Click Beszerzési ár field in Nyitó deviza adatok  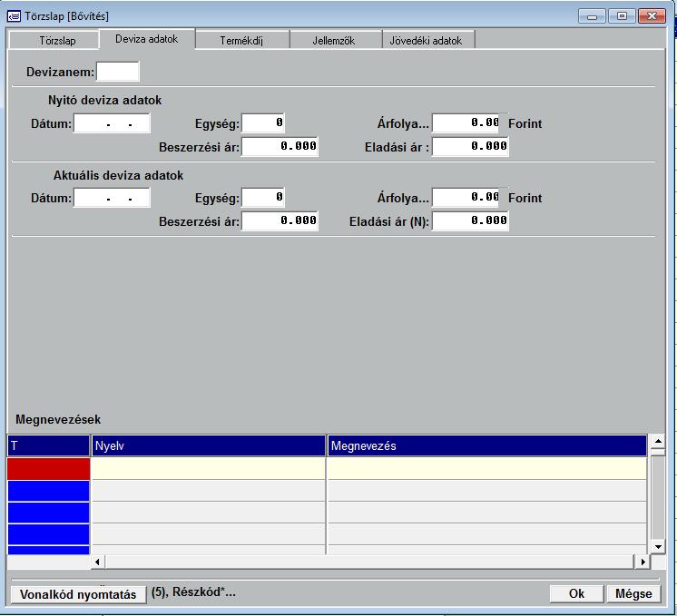[x=280, y=146]
